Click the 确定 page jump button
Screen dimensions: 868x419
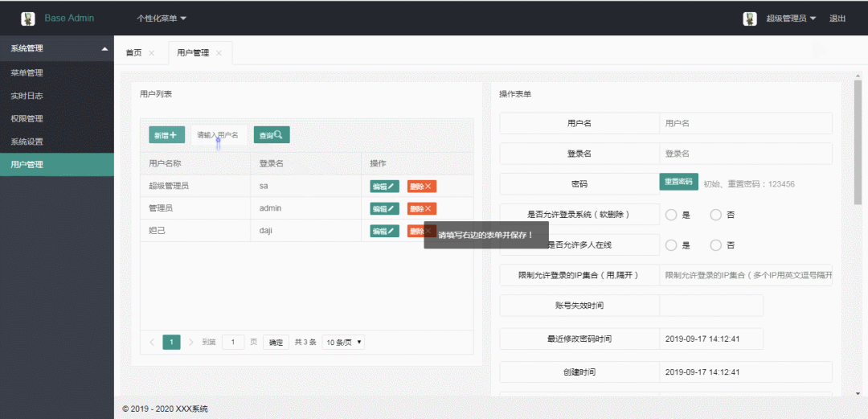pyautogui.click(x=276, y=343)
